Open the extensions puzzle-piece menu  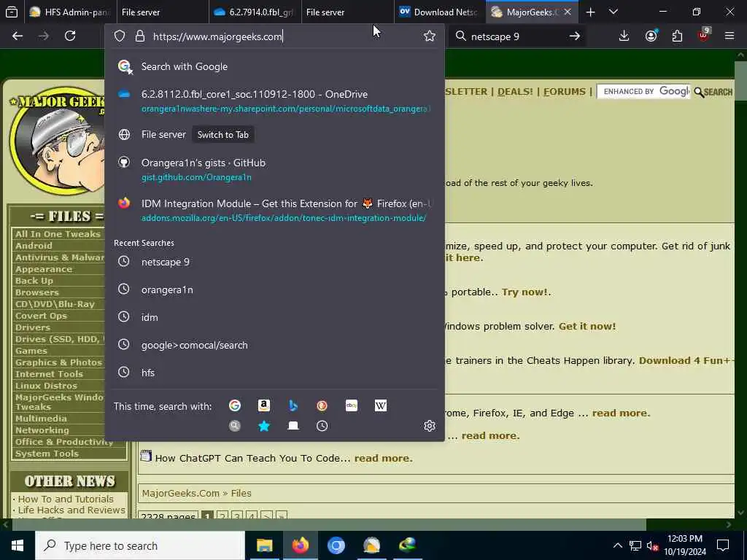point(677,36)
